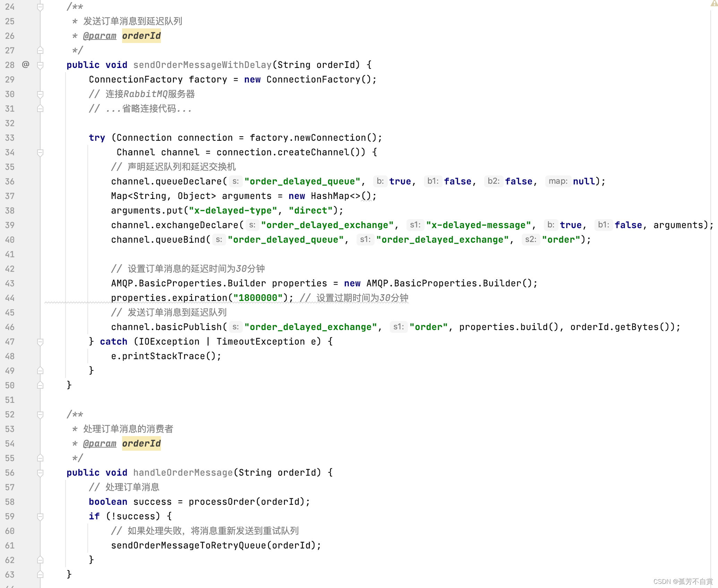718x588 pixels.
Task: Collapse the try block at line 34
Action: pos(40,153)
